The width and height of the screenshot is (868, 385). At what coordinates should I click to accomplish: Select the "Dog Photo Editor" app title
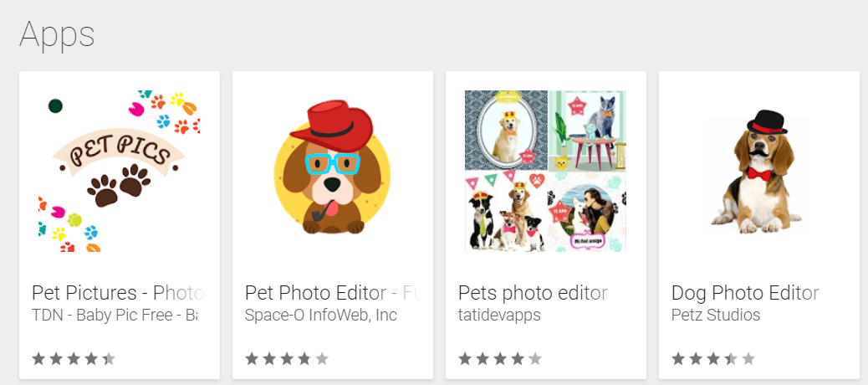pos(745,293)
